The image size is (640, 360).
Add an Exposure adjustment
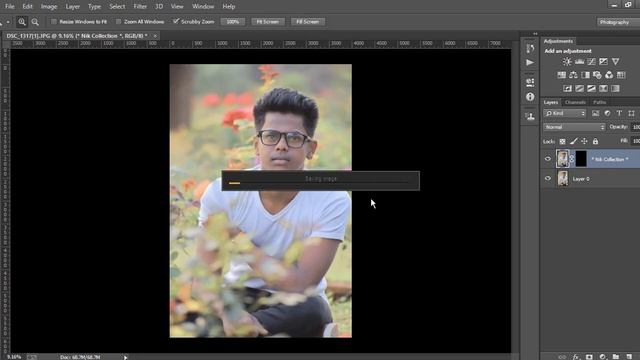(603, 62)
